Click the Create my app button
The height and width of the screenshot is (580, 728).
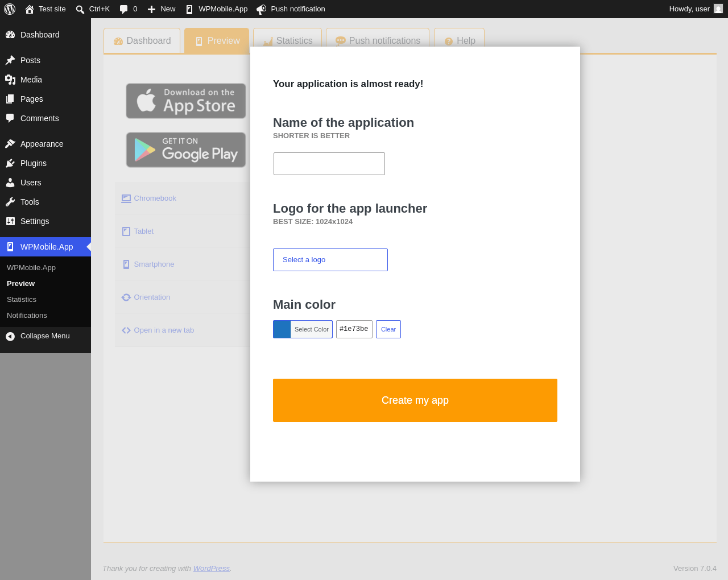(x=415, y=400)
